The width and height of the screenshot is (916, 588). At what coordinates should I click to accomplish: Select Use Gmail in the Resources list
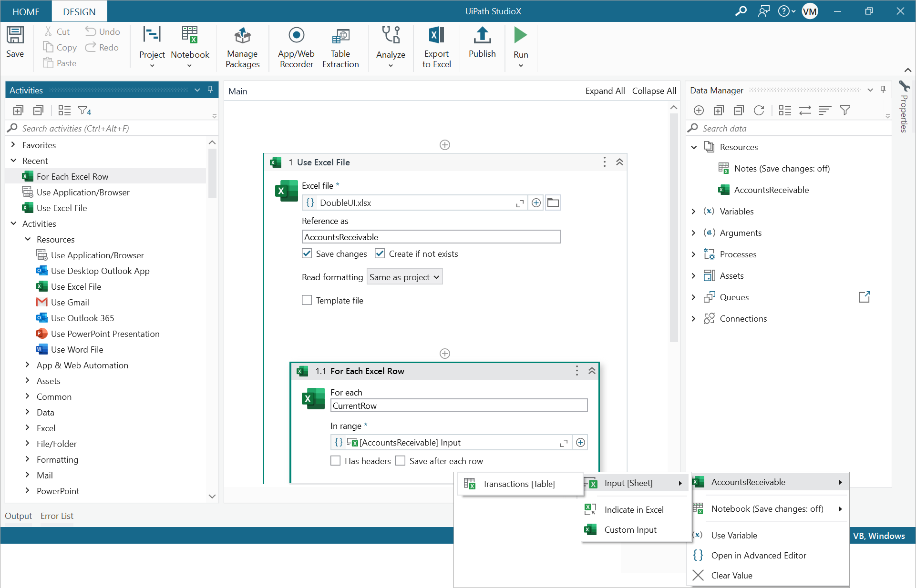(x=70, y=302)
